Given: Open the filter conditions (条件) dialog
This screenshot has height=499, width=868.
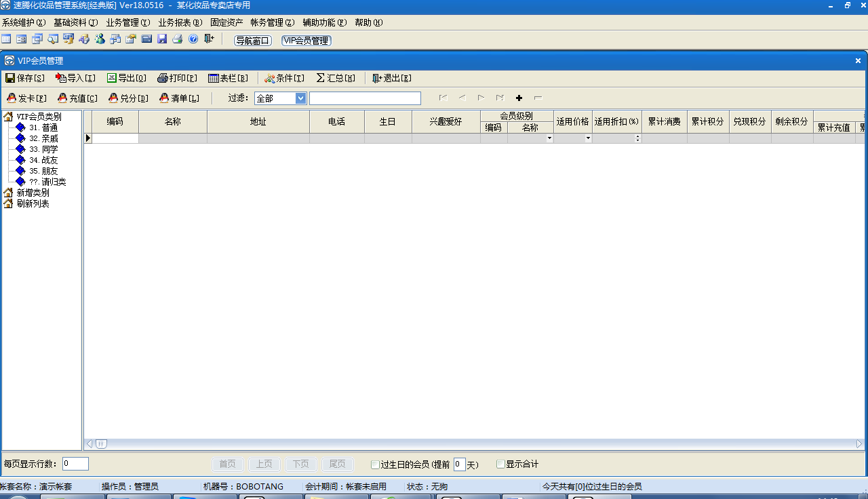Looking at the screenshot, I should tap(284, 78).
